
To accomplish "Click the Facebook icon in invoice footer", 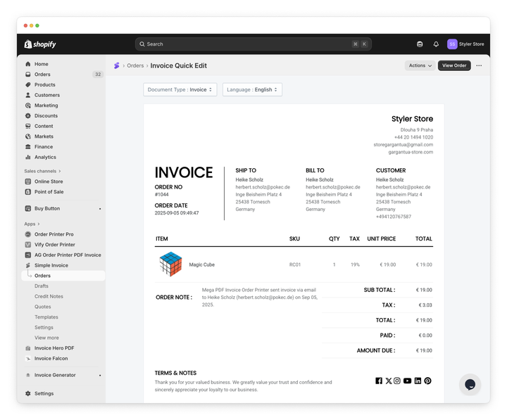I will click(x=379, y=381).
